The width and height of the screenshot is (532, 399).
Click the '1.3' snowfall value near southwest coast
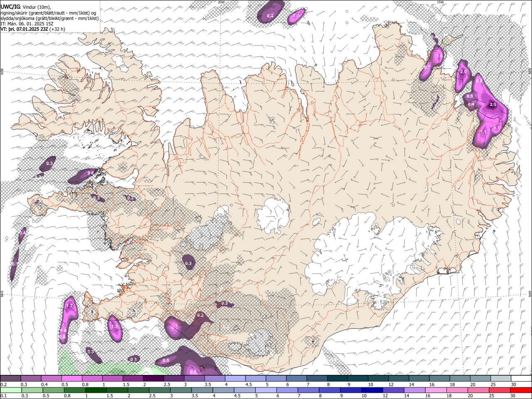115,327
